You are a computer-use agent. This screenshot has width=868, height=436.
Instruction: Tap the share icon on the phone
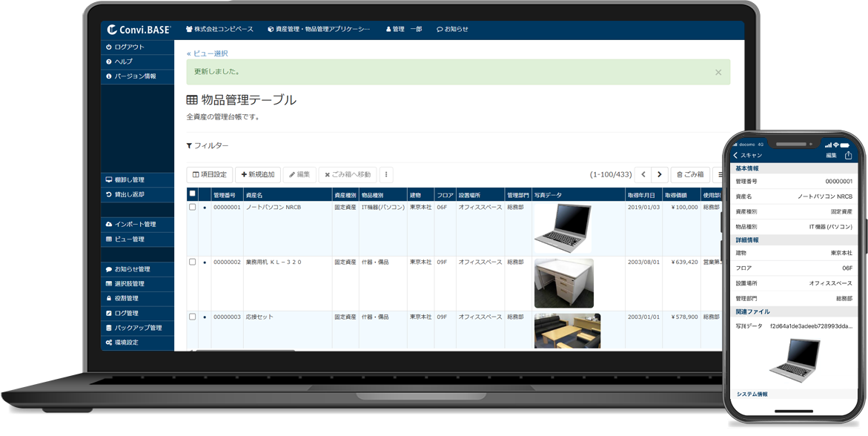click(x=848, y=156)
